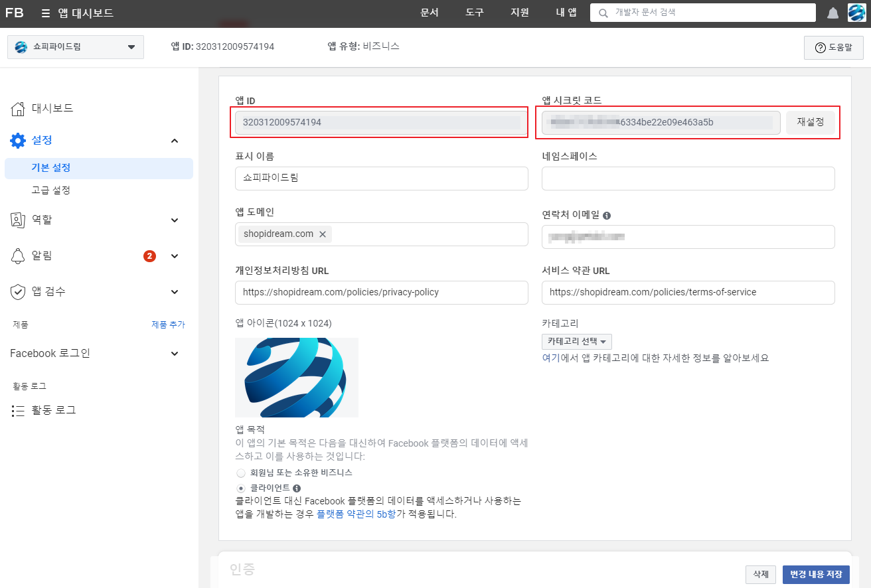
Task: Click the 앱 유형: 비즈니스 text in header
Action: [x=363, y=46]
